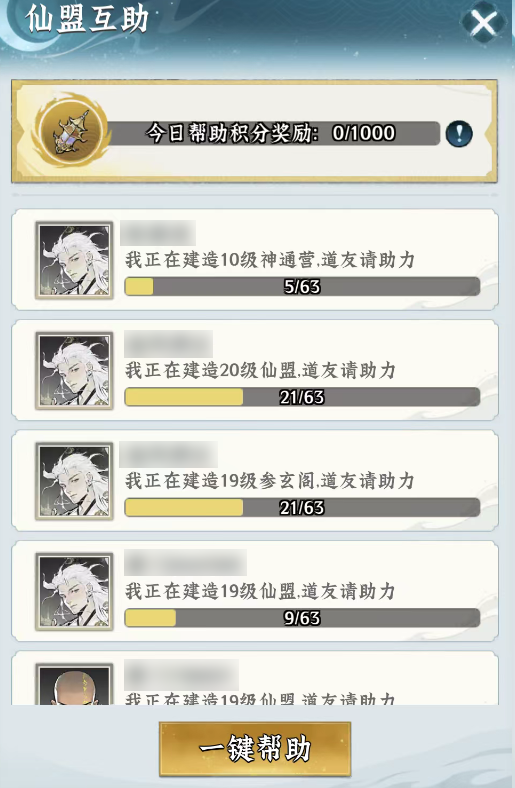Click the blurred name above 10级神通营 request
The image size is (515, 788).
click(x=158, y=233)
